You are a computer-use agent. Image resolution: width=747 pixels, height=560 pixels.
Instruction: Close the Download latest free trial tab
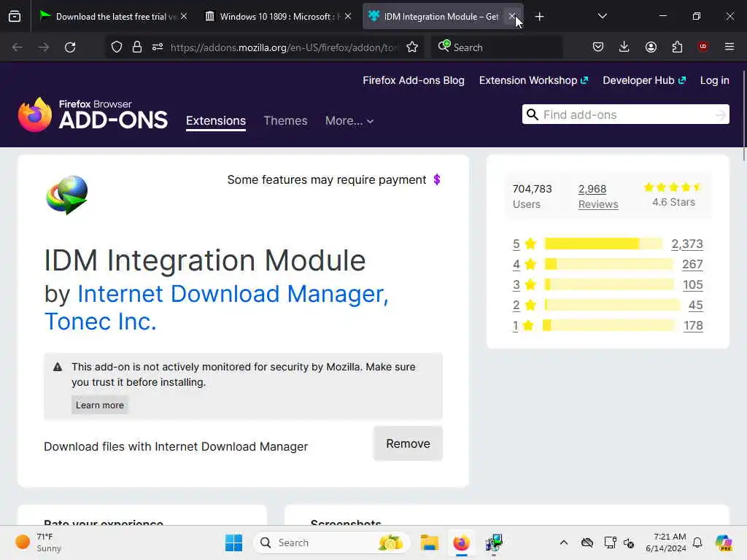pos(184,16)
